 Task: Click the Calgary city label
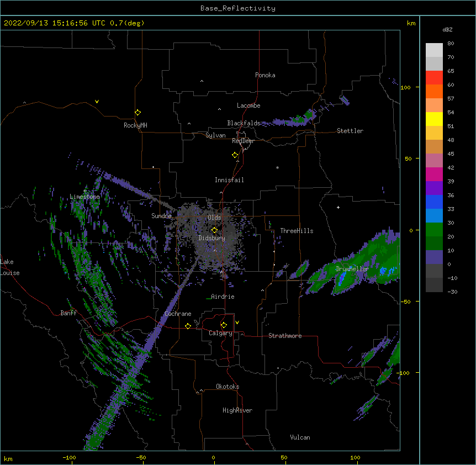(x=220, y=333)
